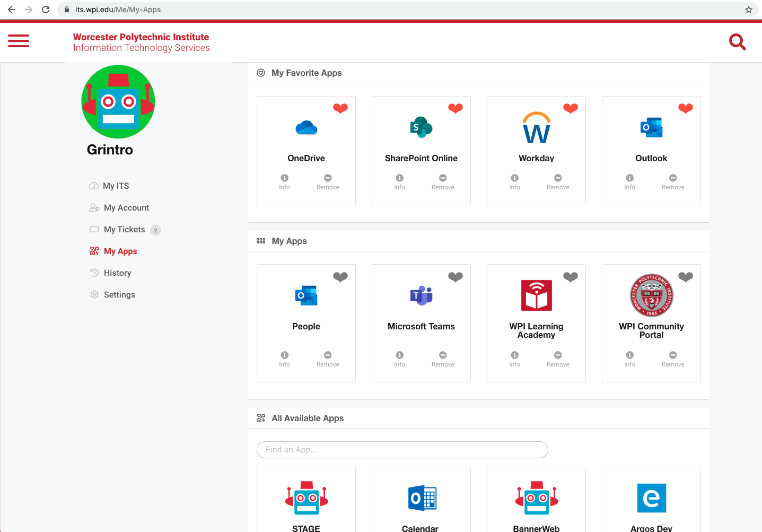Open the Argos Dev app icon
This screenshot has width=762, height=532.
(x=652, y=498)
